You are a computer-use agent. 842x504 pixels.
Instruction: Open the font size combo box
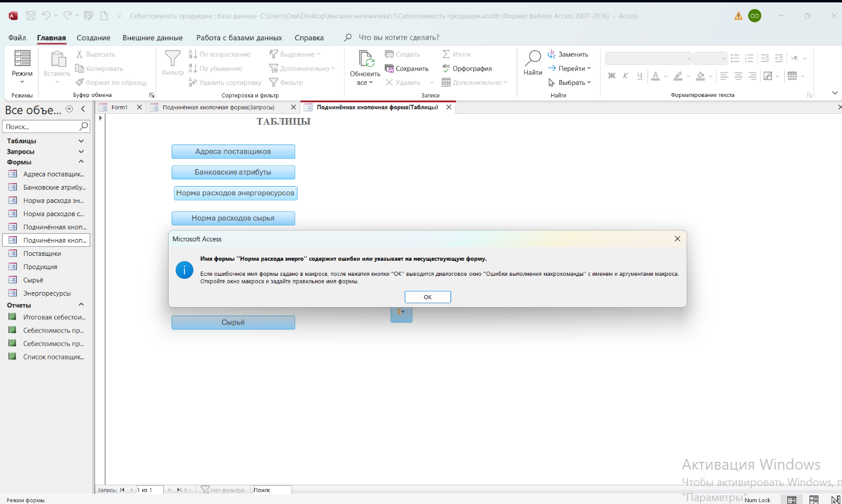[711, 58]
